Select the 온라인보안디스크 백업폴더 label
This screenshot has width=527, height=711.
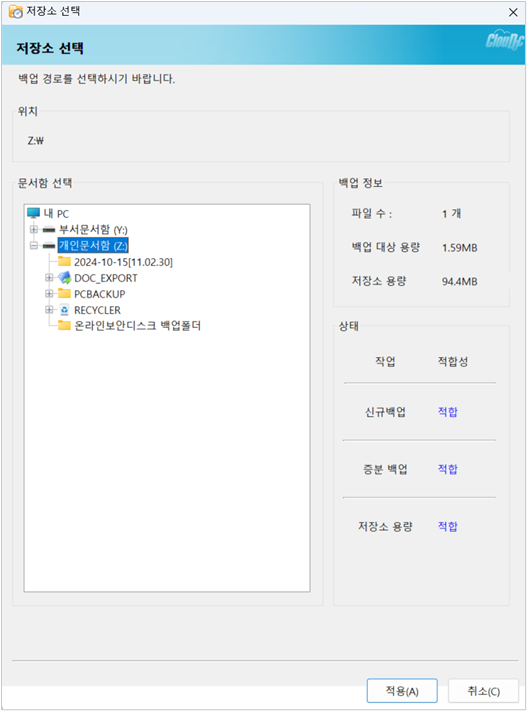[137, 326]
